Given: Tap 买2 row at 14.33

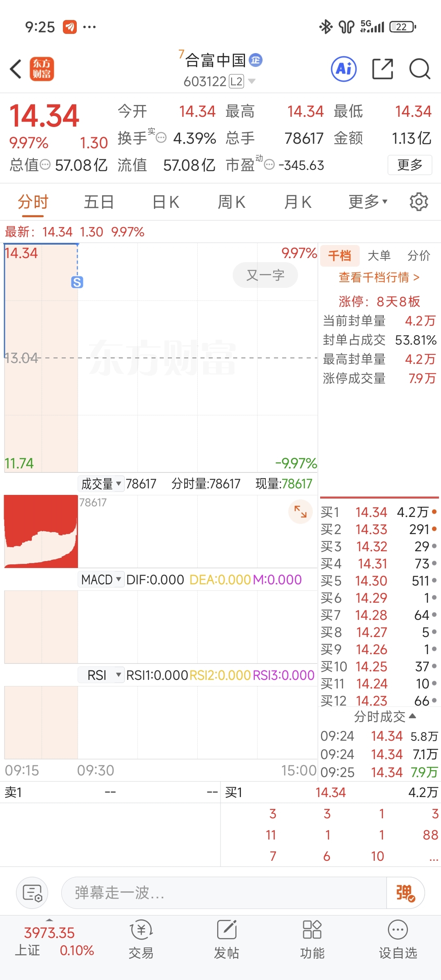Looking at the screenshot, I should coord(379,529).
